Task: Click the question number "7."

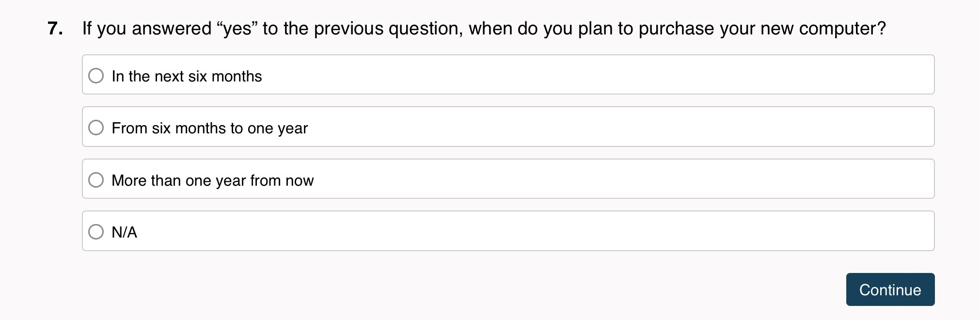Action: pos(55,29)
